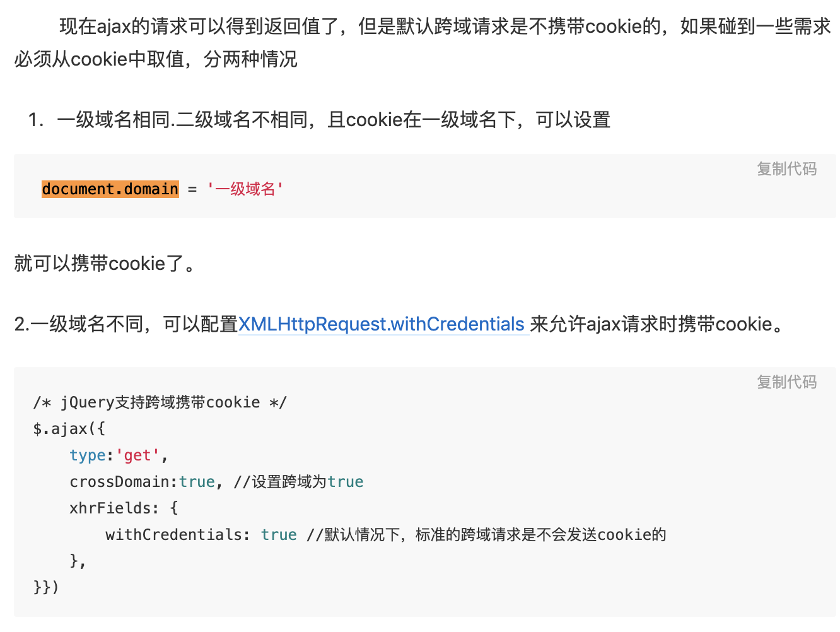Copy the jQuery ajax code block
The width and height of the screenshot is (840, 632).
coord(786,382)
